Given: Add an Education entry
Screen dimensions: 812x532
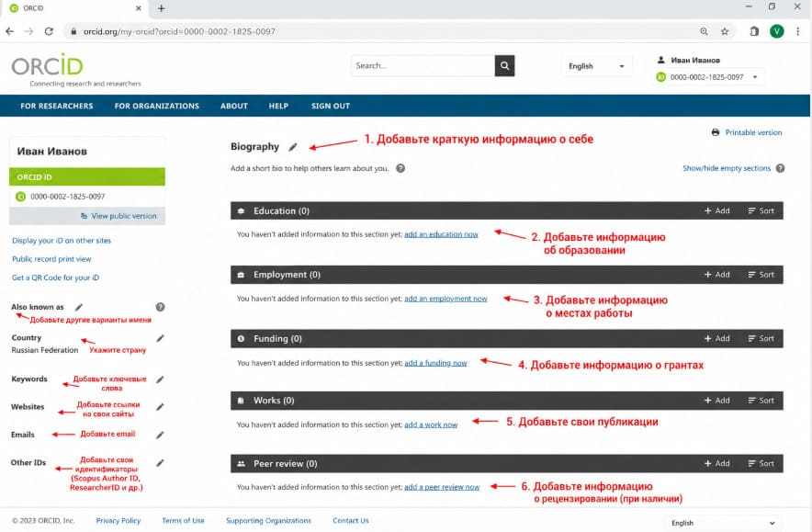Looking at the screenshot, I should point(717,210).
